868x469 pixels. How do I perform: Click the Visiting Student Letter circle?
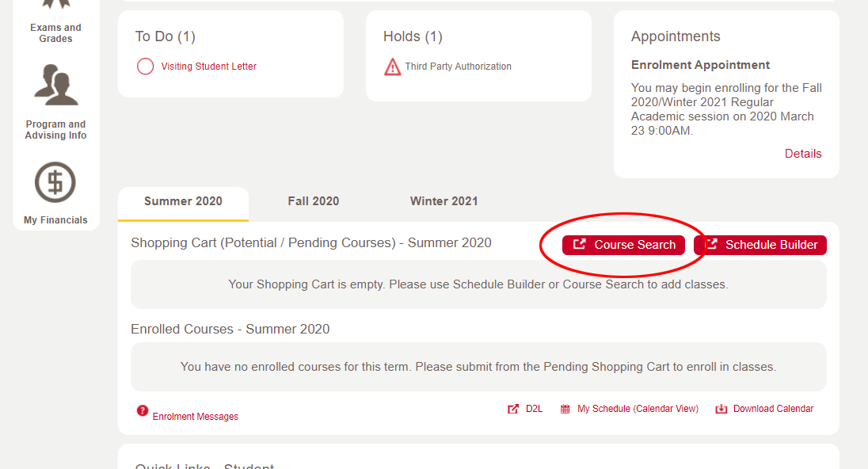point(145,67)
